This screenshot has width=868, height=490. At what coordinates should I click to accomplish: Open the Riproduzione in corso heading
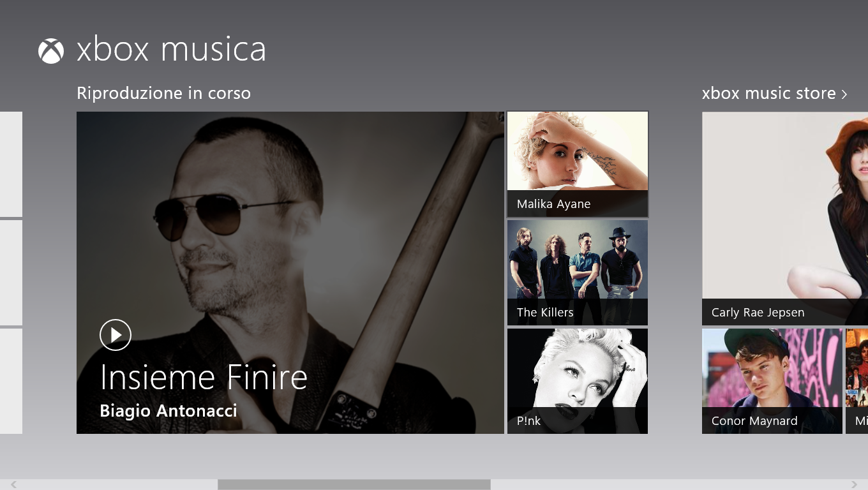[163, 93]
